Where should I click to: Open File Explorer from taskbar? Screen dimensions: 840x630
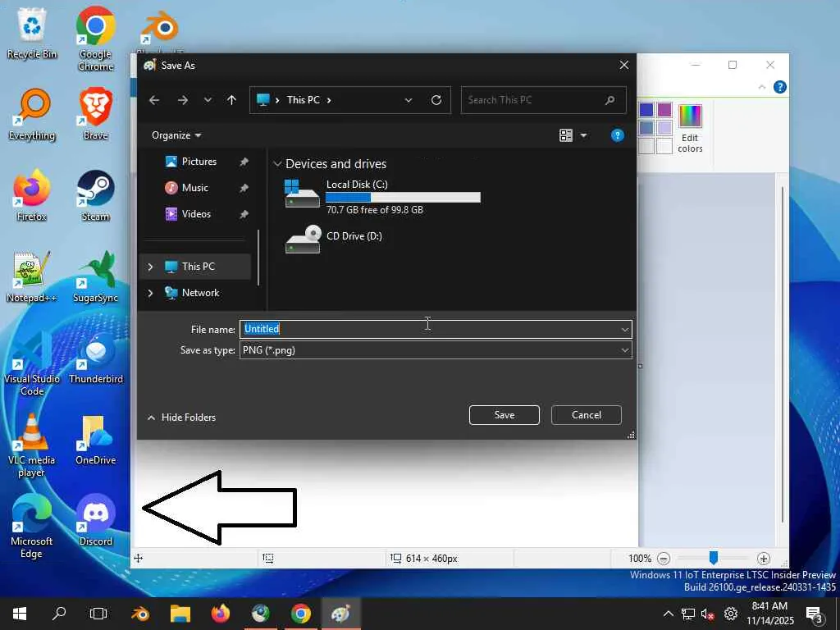coord(180,614)
